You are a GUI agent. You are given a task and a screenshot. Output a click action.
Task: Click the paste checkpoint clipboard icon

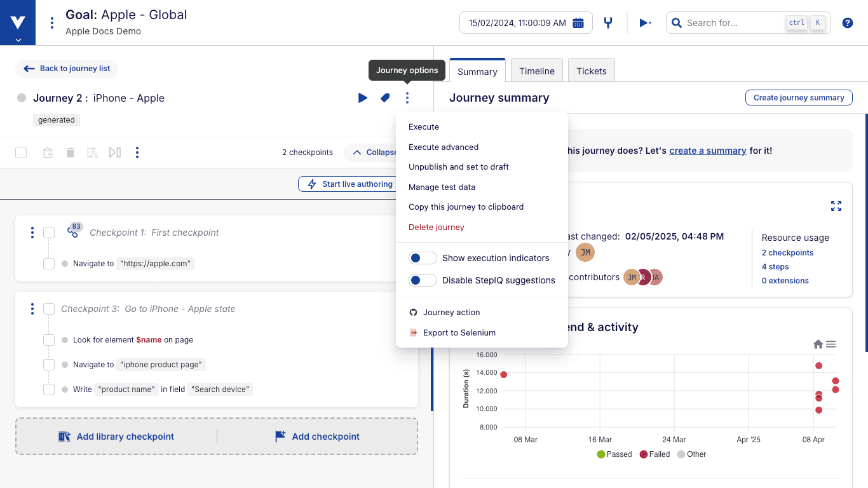point(47,152)
